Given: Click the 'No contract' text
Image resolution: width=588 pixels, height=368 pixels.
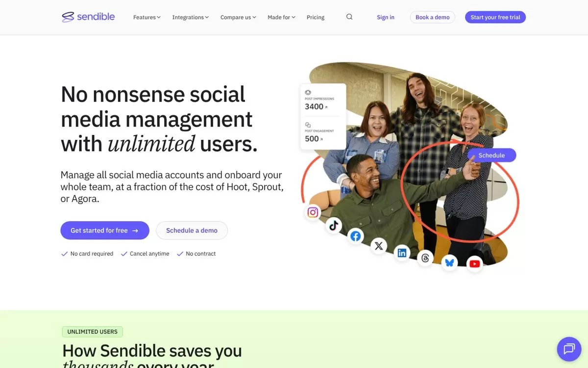Looking at the screenshot, I should pos(201,254).
